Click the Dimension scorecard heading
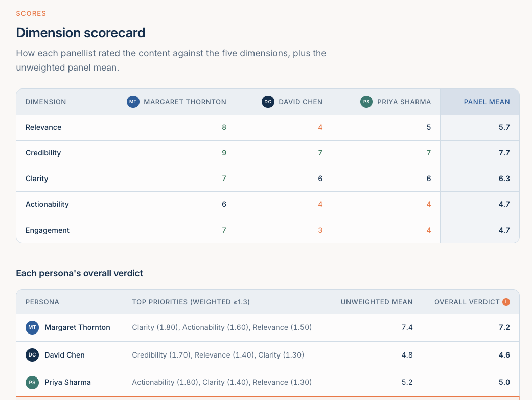 [x=80, y=33]
